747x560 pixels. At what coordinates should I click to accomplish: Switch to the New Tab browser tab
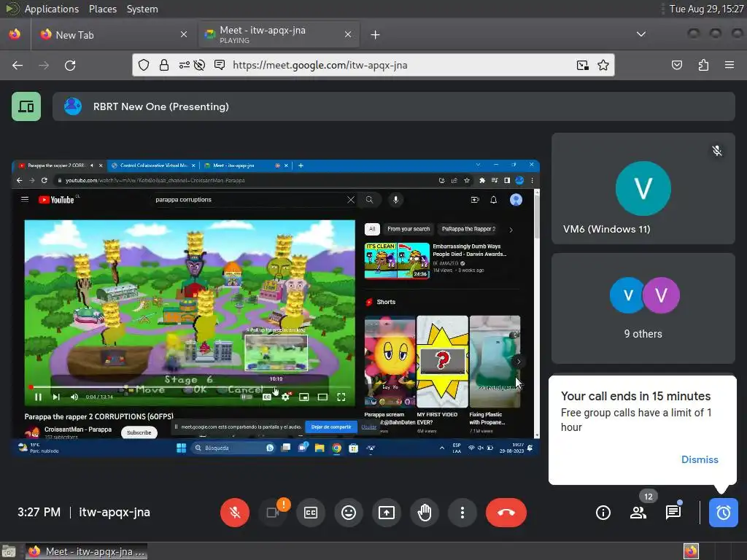(114, 35)
